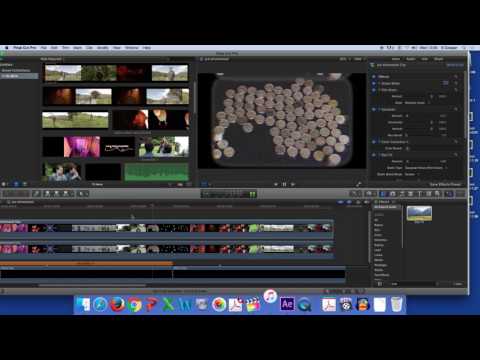Select the landscape effect thumbnail in Effects browser
Screen dimensions: 480x360
pos(419,214)
